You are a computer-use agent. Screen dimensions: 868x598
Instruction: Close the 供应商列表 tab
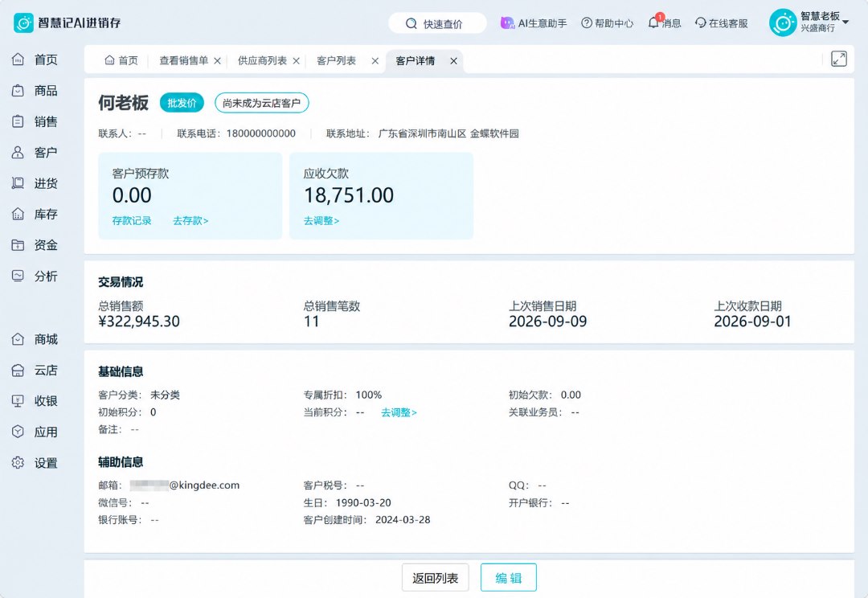296,61
